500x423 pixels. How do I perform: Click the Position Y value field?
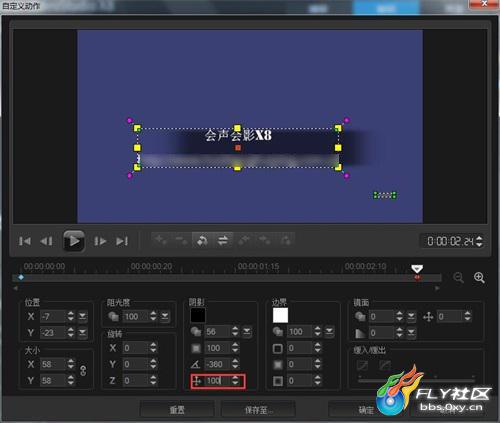(x=53, y=332)
